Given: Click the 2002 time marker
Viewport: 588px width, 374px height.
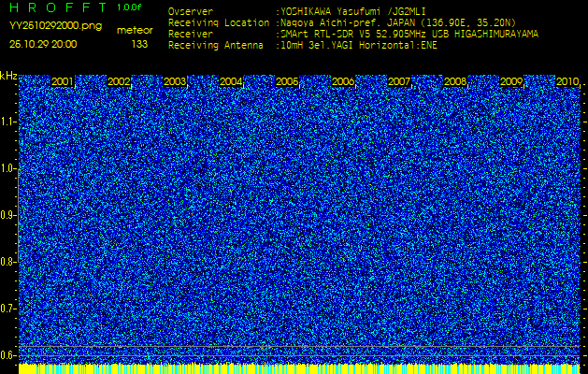Looking at the screenshot, I should 119,81.
